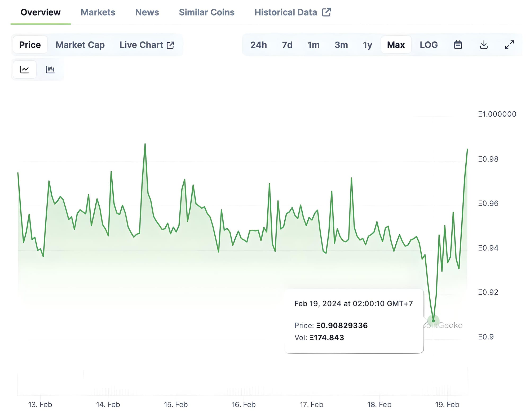Image resolution: width=530 pixels, height=420 pixels.
Task: Go to Similar Coins tab
Action: point(207,12)
